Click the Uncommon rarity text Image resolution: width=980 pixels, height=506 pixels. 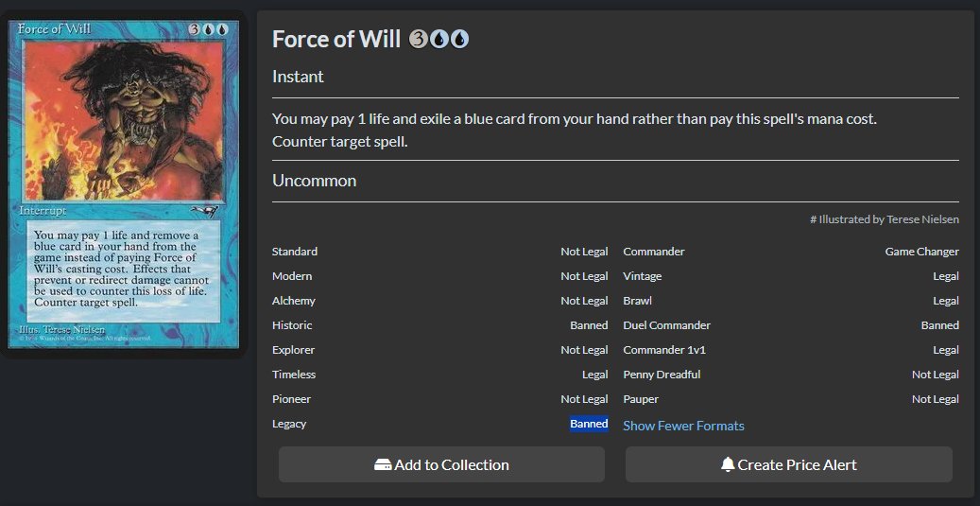[315, 181]
